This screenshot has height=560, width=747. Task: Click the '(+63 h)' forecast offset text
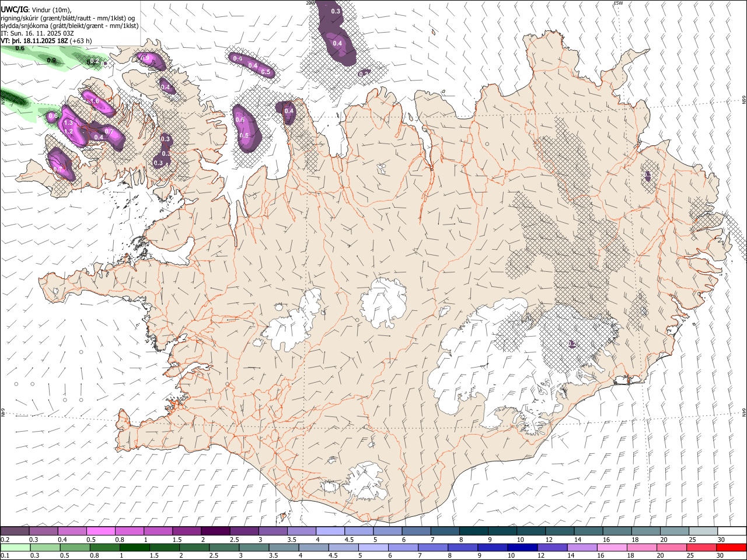tap(81, 41)
